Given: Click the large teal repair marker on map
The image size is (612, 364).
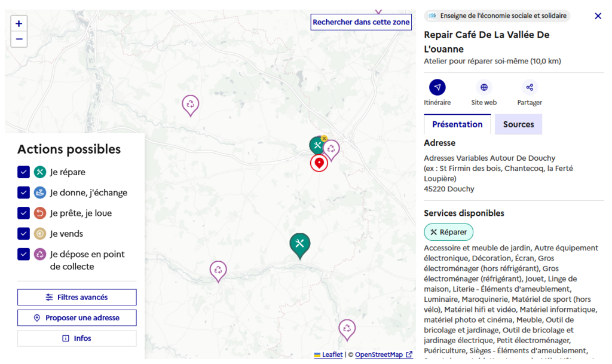Looking at the screenshot, I should coord(300,244).
